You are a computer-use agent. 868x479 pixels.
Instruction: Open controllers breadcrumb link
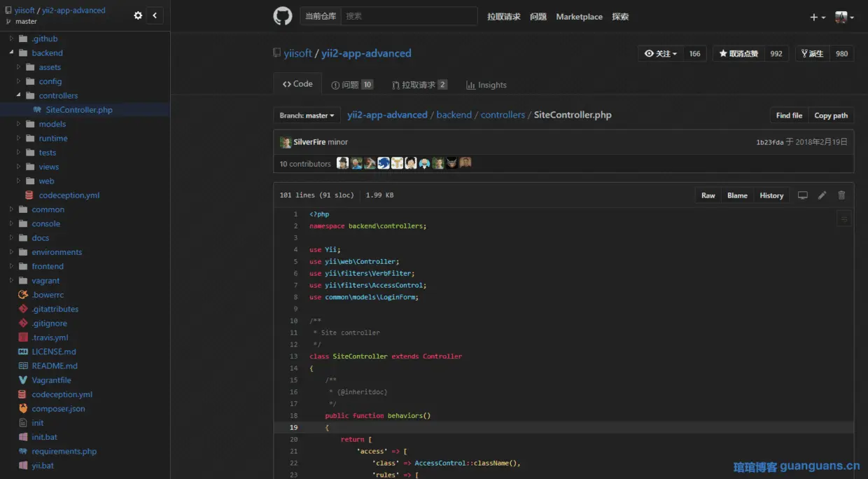coord(503,115)
